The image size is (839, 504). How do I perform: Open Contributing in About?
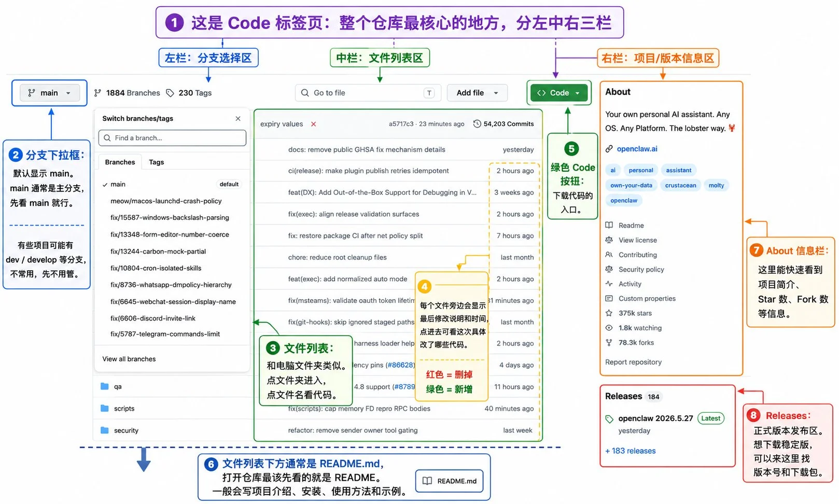637,255
